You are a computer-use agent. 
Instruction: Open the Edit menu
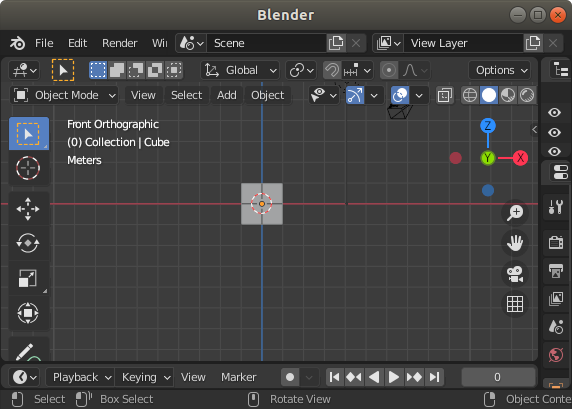point(77,43)
